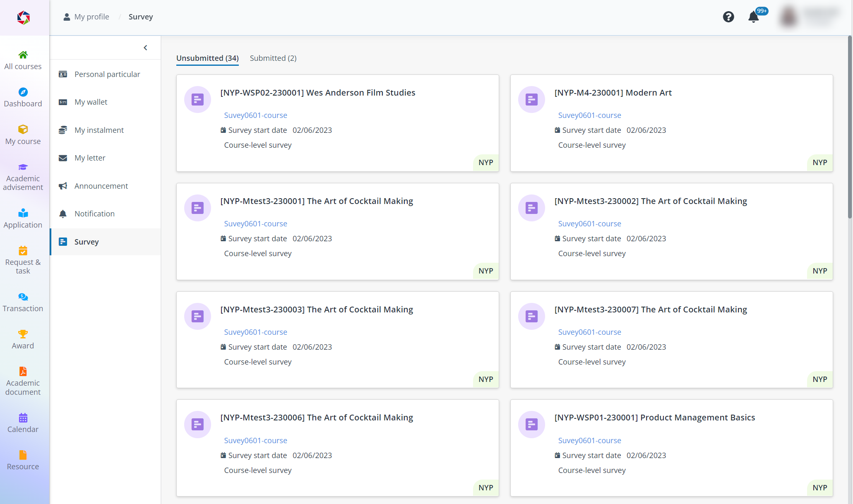Click Course-level survey text in NYP-Mtest3-230003 card
The height and width of the screenshot is (504, 853).
click(258, 362)
